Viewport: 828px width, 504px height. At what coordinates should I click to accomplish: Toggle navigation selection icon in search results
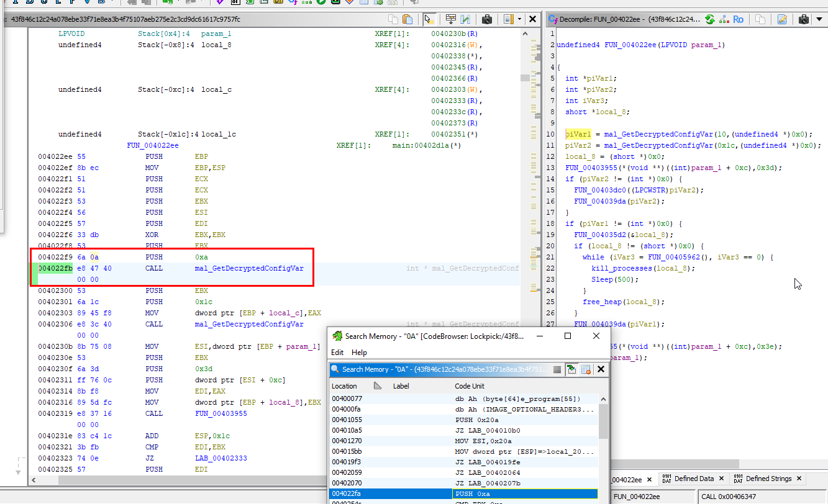(571, 369)
